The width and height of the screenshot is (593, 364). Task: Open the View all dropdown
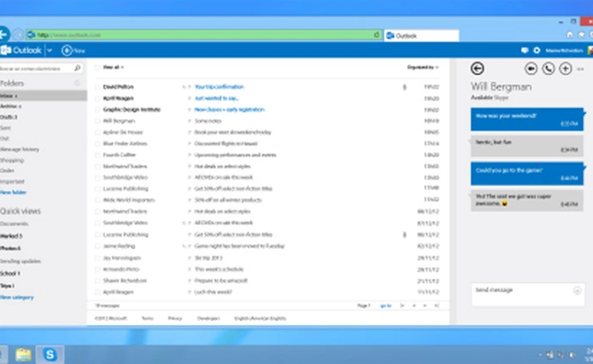(x=114, y=67)
